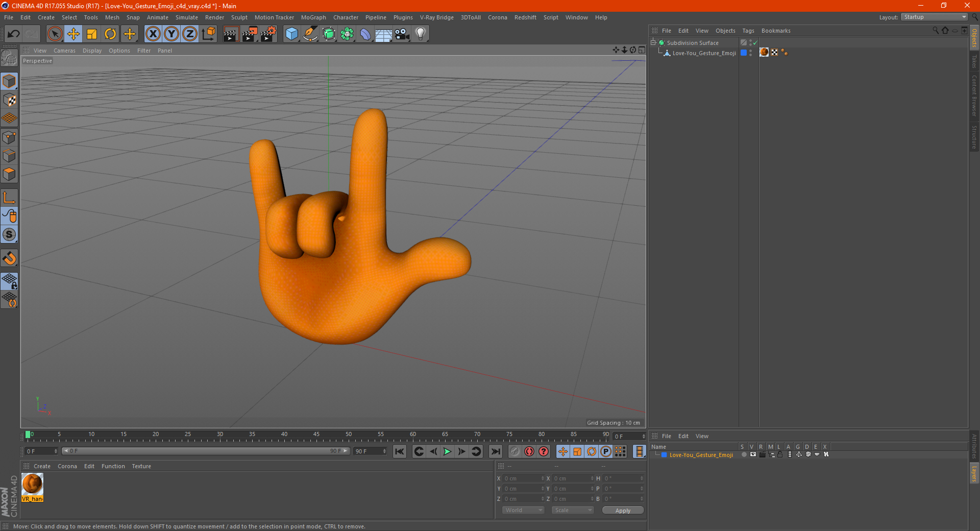Image resolution: width=980 pixels, height=531 pixels.
Task: Open the Content Browser side tab
Action: pyautogui.click(x=974, y=95)
